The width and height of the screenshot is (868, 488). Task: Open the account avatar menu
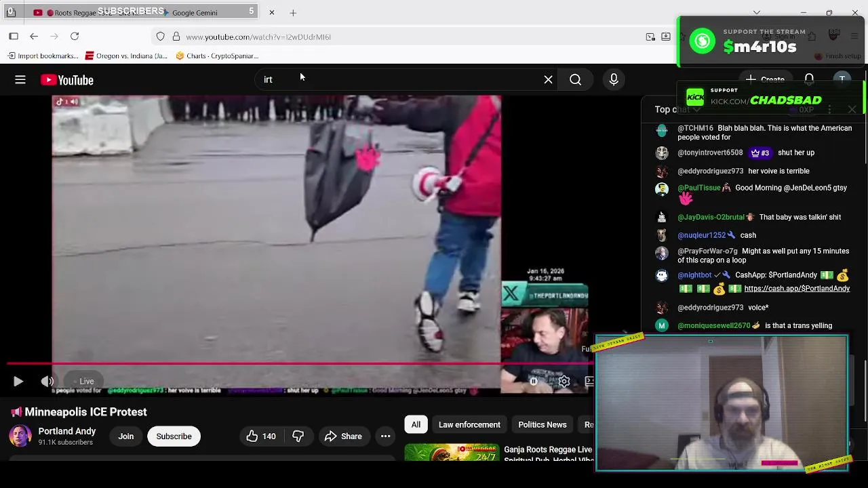[x=842, y=79]
